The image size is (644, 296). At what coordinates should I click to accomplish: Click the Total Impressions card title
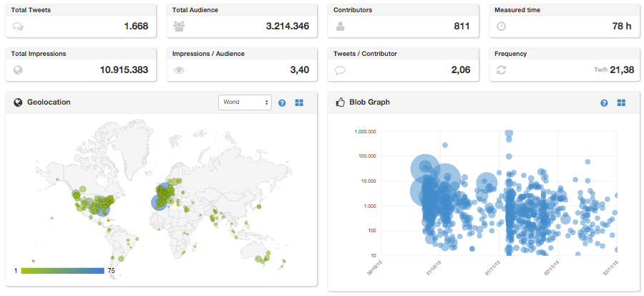point(39,54)
